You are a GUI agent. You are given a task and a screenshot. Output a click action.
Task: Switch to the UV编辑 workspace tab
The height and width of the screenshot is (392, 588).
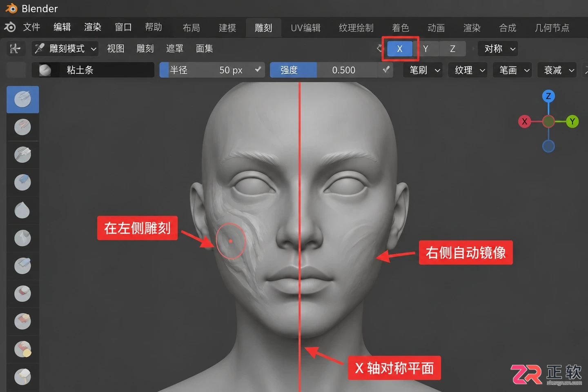[305, 28]
